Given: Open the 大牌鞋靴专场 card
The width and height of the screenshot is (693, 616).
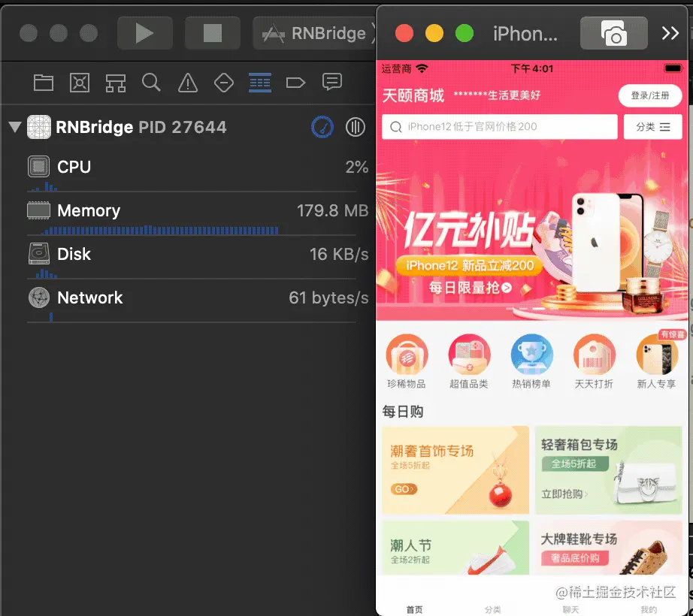Looking at the screenshot, I should (609, 548).
